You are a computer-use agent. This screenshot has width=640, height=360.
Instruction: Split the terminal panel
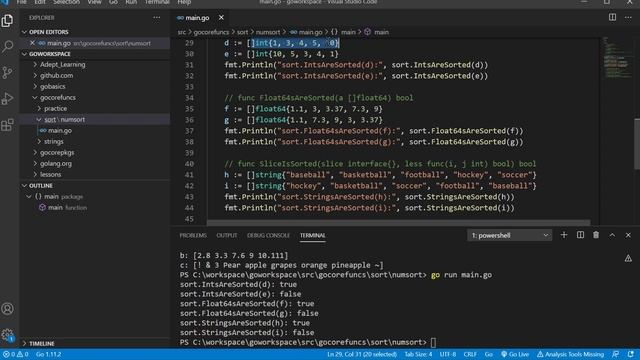580,235
